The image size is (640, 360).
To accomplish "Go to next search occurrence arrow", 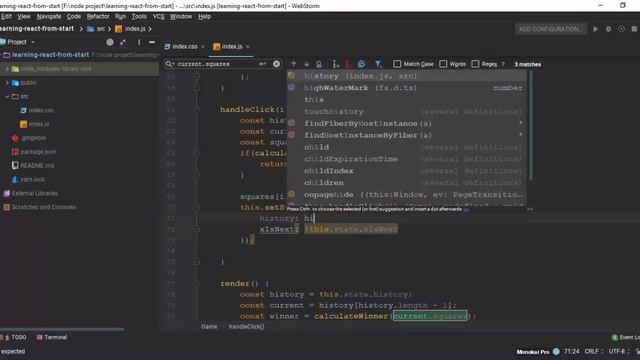I will click(306, 64).
